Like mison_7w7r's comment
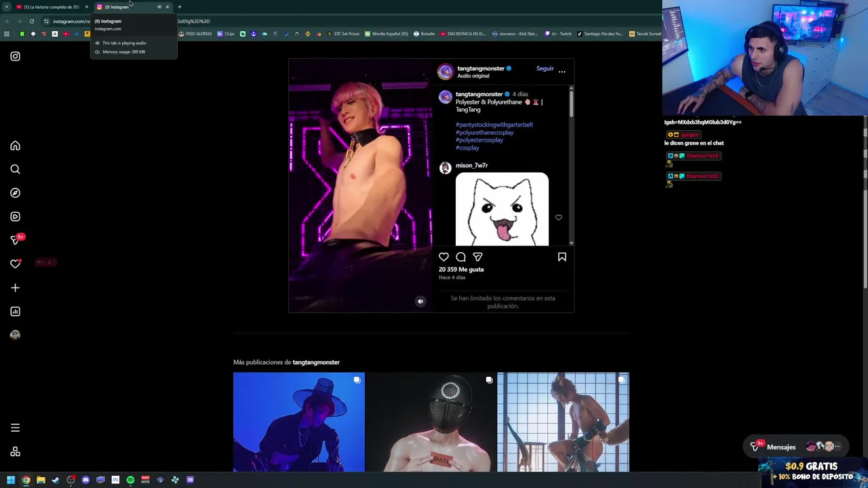Screen dimensions: 868x488 click(558, 218)
